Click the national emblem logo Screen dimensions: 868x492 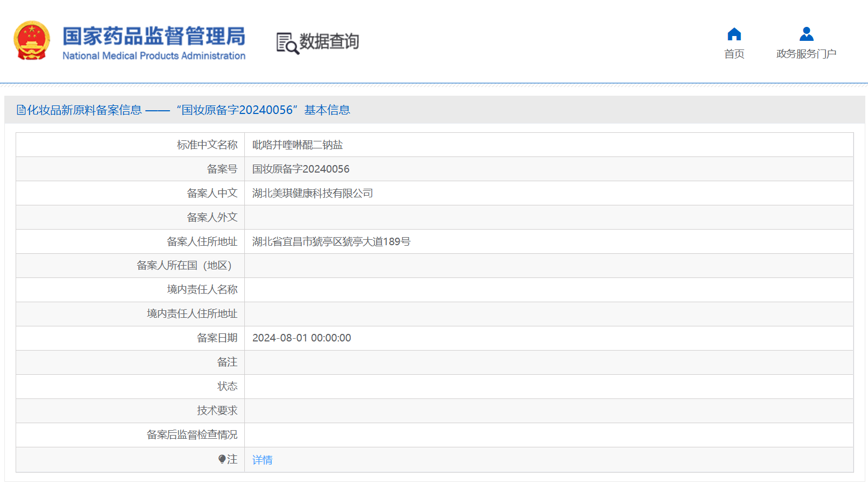(x=32, y=40)
